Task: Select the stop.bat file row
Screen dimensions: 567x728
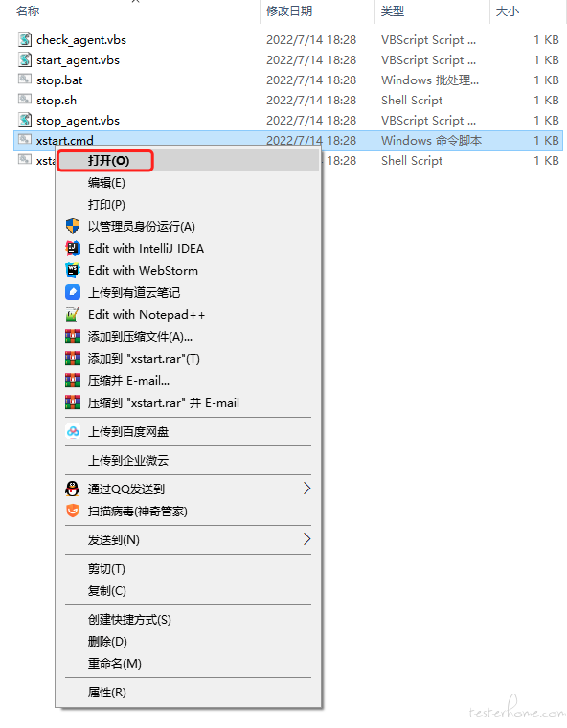Action: [288, 80]
